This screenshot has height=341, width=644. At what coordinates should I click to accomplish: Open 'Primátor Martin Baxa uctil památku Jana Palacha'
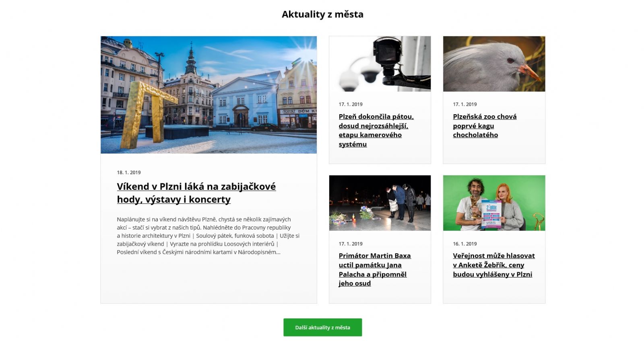(x=375, y=269)
